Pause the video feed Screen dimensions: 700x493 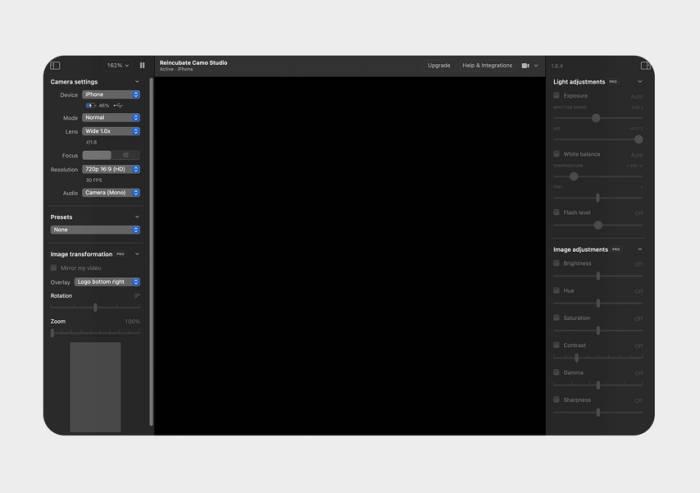pos(142,65)
